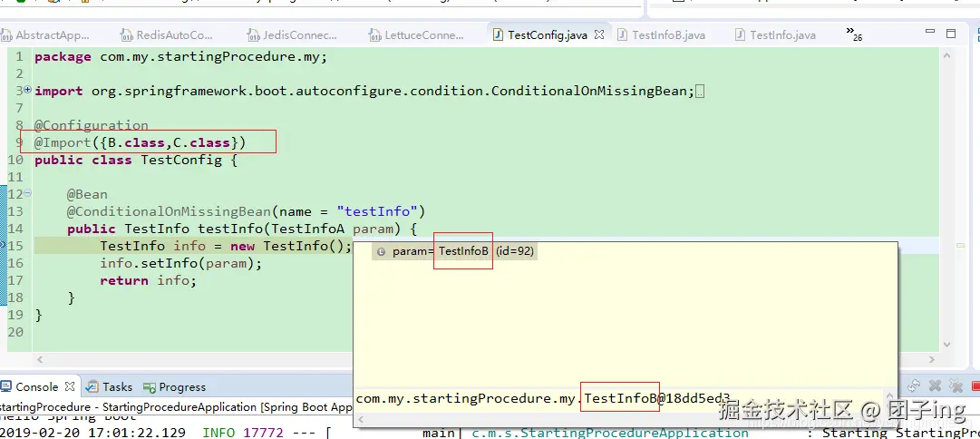Show the hidden editors overflow list (26)
Viewport: 980px width, 439px height.
[x=854, y=34]
